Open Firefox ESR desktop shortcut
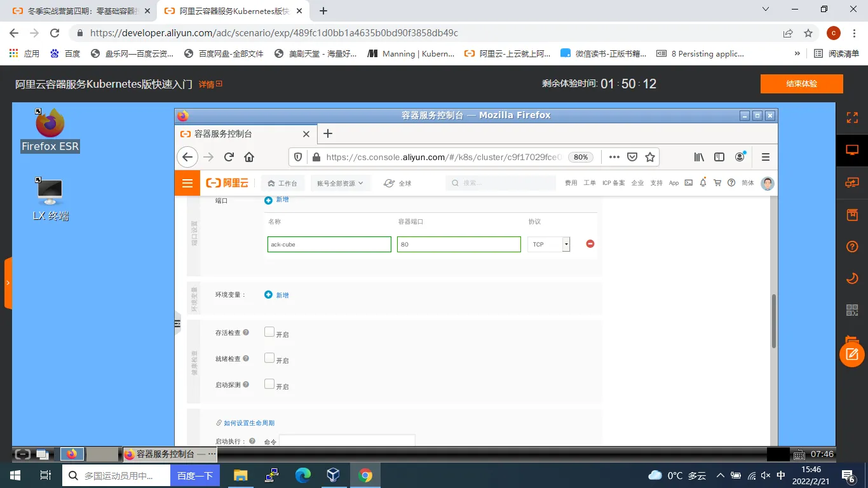The width and height of the screenshot is (868, 488). pyautogui.click(x=50, y=130)
